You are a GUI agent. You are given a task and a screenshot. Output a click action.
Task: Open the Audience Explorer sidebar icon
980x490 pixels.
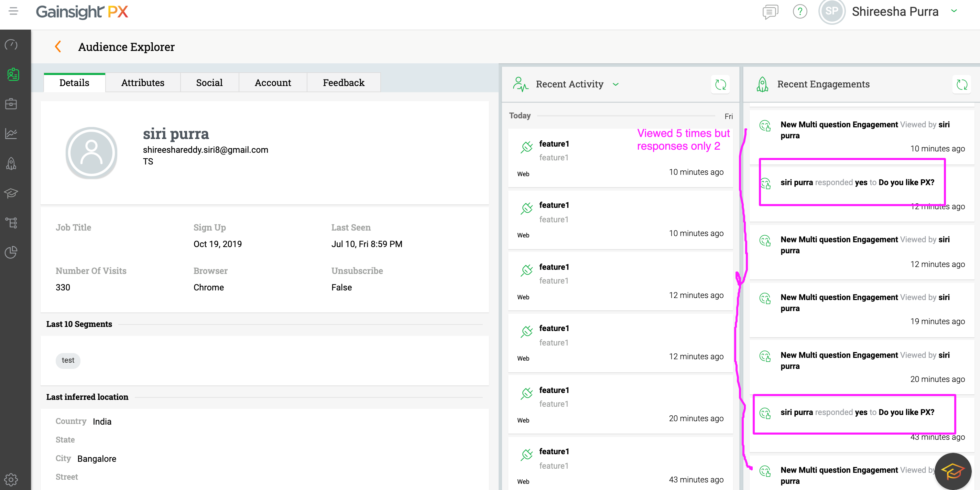click(13, 74)
